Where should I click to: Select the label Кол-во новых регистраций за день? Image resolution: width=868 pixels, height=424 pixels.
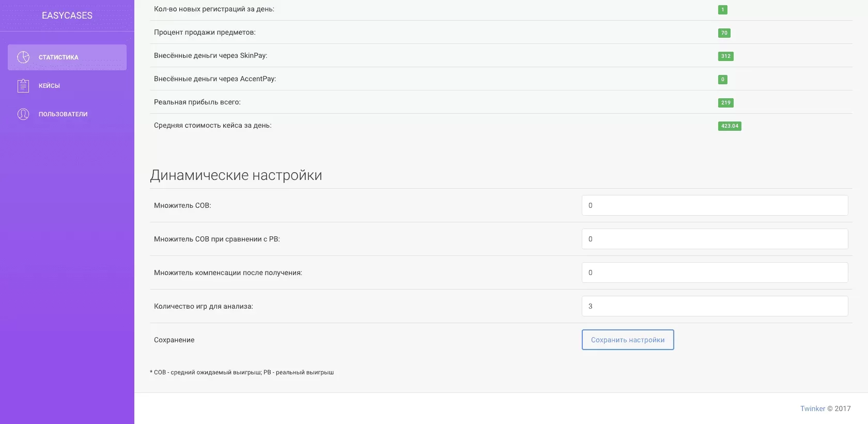click(x=214, y=9)
